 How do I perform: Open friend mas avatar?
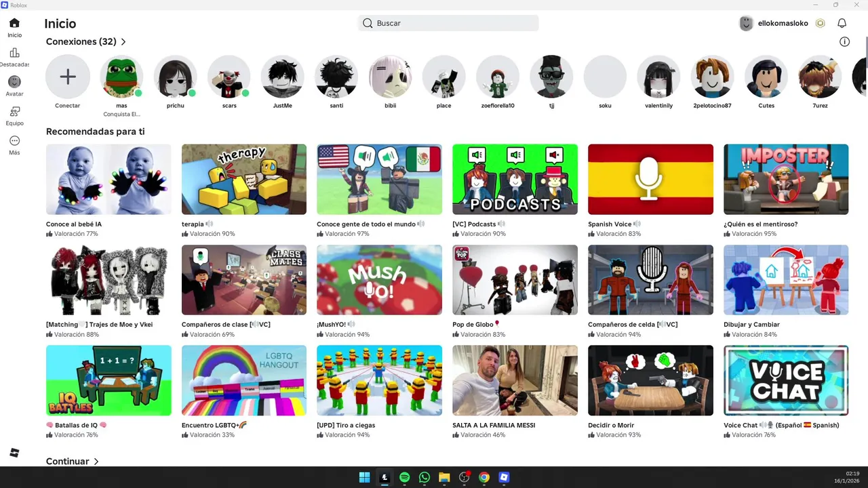point(121,77)
